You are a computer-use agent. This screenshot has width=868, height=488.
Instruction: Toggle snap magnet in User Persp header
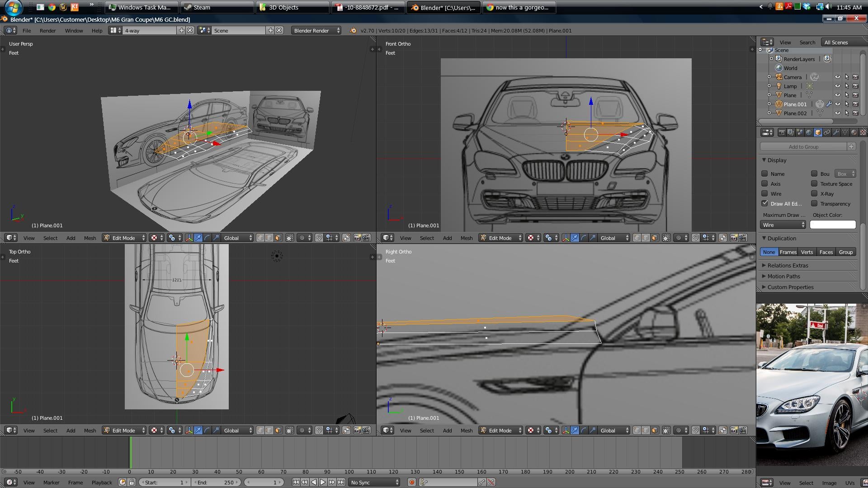click(319, 238)
